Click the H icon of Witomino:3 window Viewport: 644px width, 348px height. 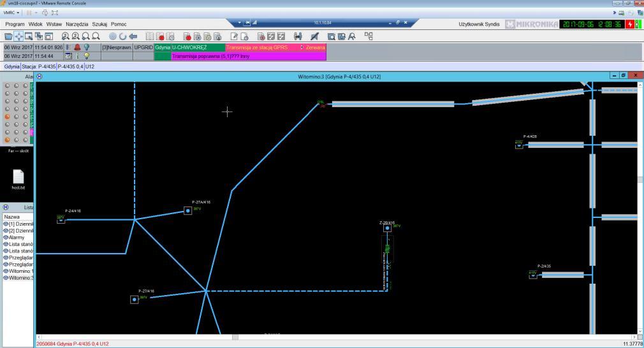pyautogui.click(x=40, y=76)
